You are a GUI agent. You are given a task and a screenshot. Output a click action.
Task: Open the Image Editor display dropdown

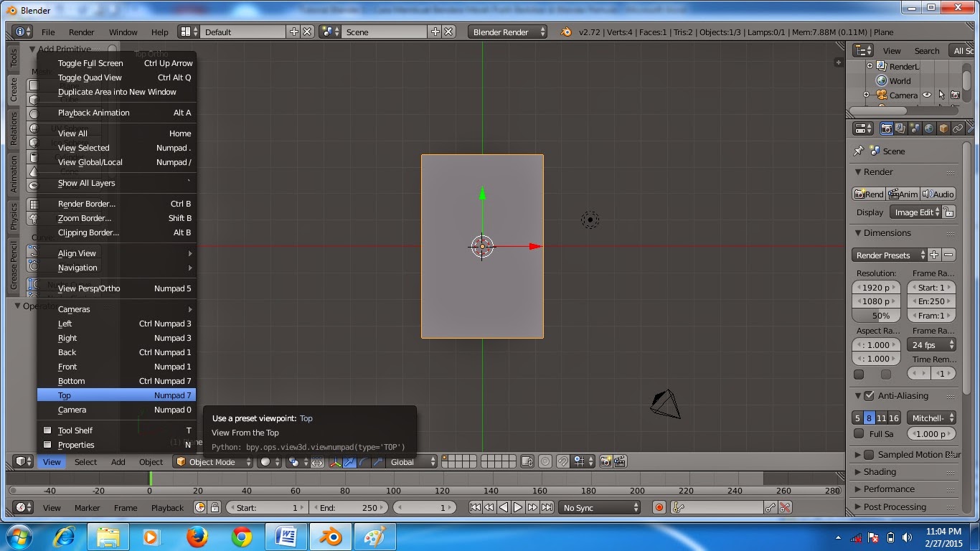[x=915, y=212]
